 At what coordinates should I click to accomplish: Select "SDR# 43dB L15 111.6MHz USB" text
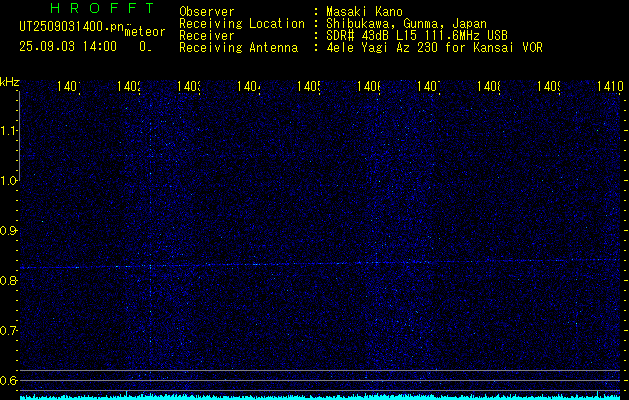pyautogui.click(x=417, y=36)
